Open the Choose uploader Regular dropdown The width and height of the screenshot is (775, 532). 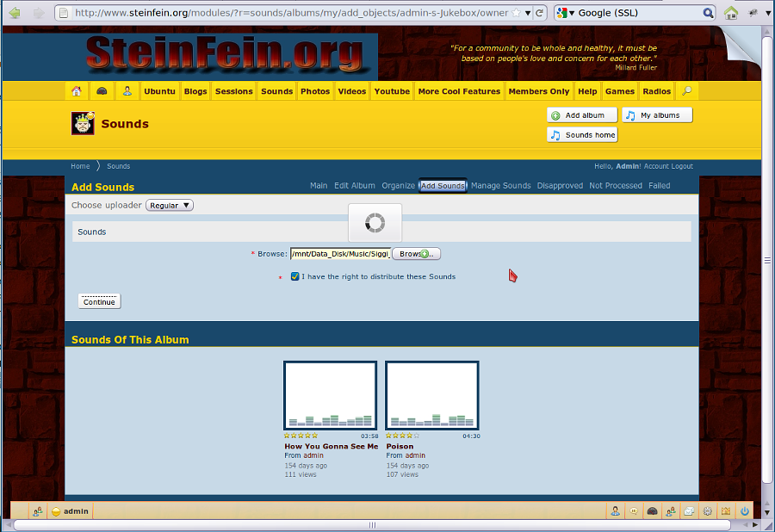point(170,206)
